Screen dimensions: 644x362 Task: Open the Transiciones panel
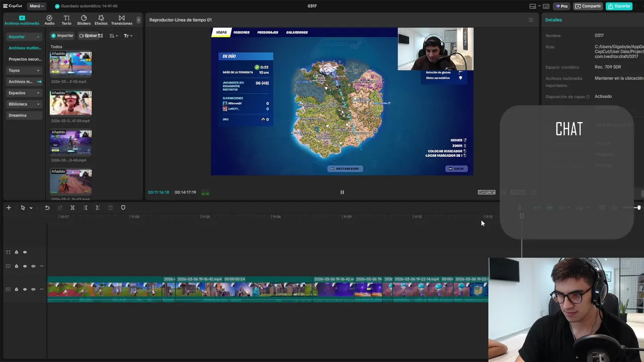tap(122, 20)
